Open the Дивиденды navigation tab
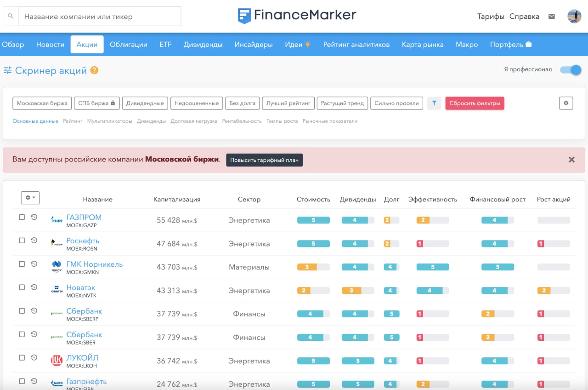 tap(203, 45)
